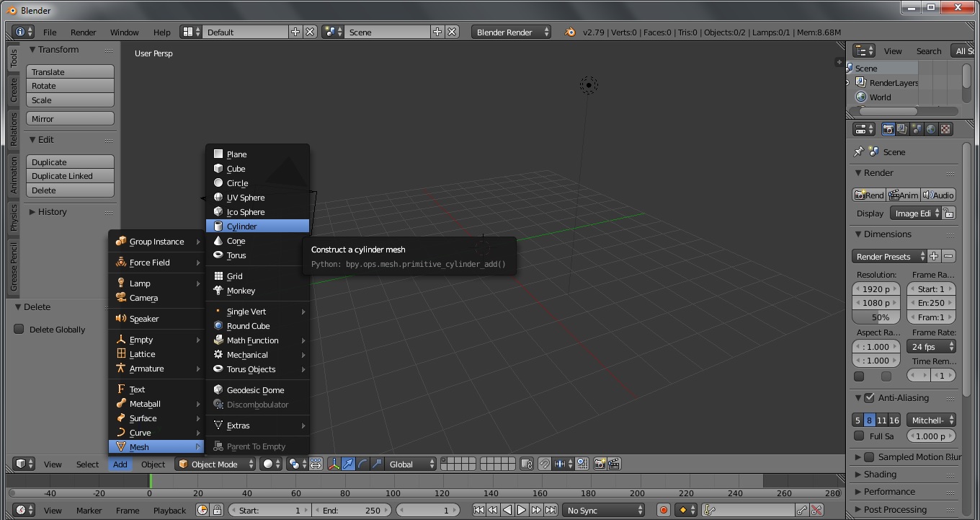Click the Audio mixdown button
This screenshot has width=980, height=520.
(x=939, y=195)
